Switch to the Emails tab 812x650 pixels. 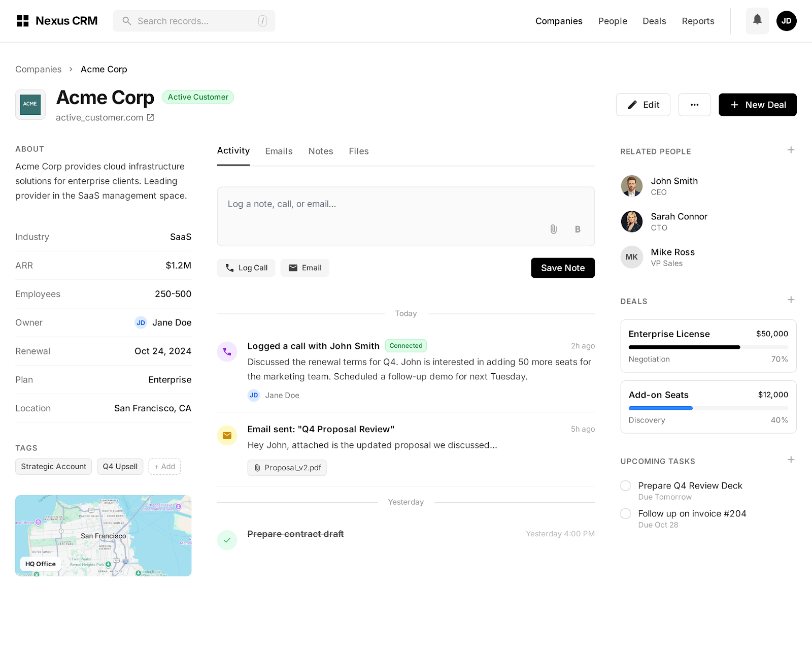coord(279,151)
